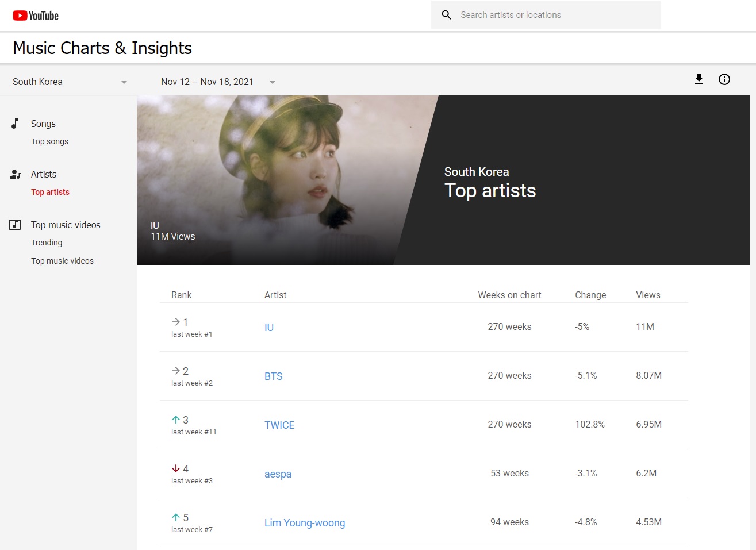This screenshot has width=756, height=550.
Task: Open the IU artist link
Action: tap(269, 327)
